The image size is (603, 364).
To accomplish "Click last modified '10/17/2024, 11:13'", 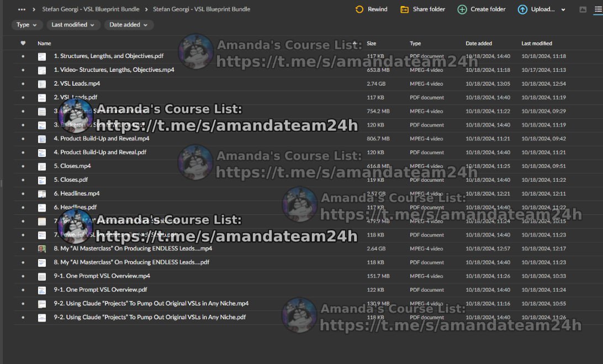I will (543, 70).
